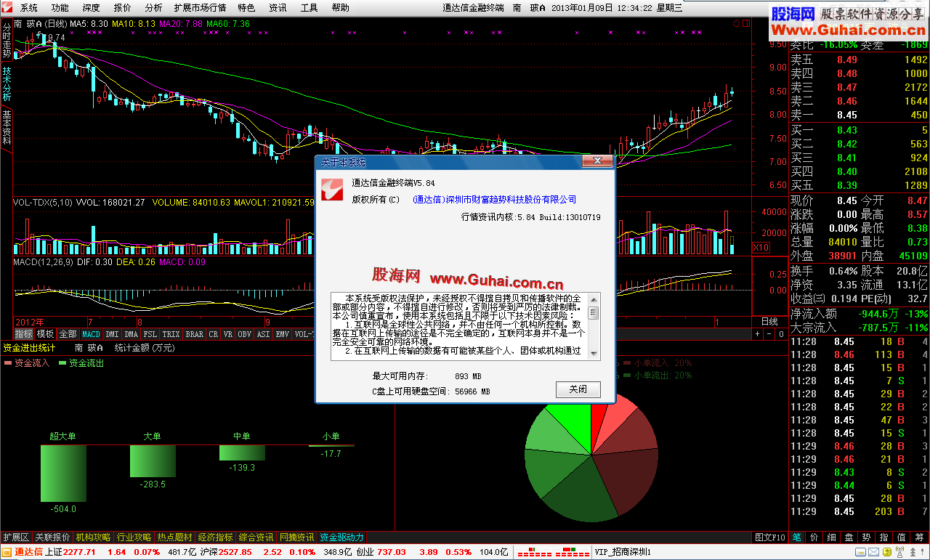
Task: Select the 细 detail tab
Action: pyautogui.click(x=831, y=537)
